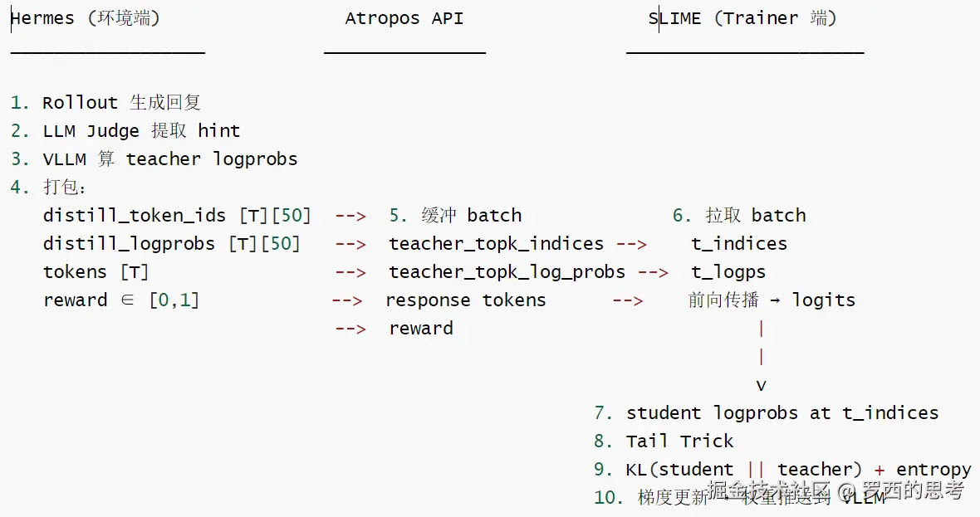
Task: Click the 'tokens [T]' line
Action: (96, 272)
